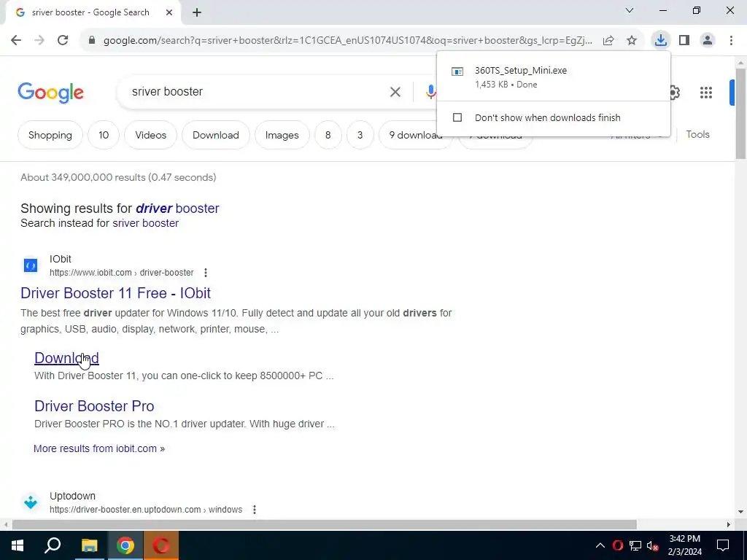Toggle Chrome side panel icon
This screenshot has height=560, width=747.
click(x=684, y=40)
